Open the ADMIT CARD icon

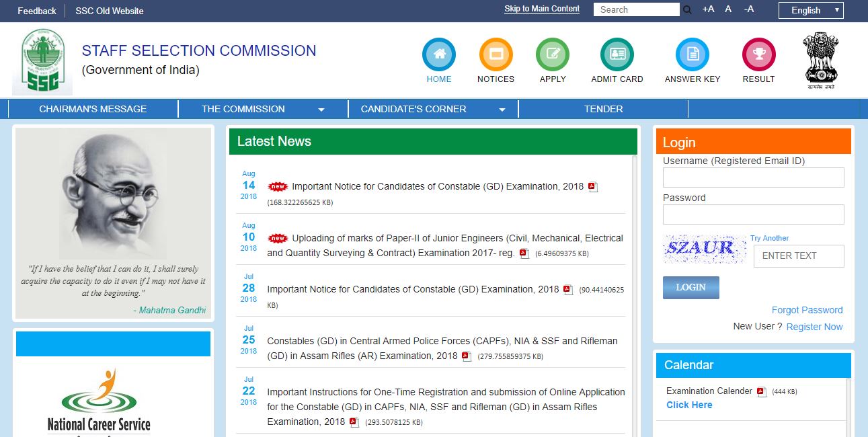coord(616,52)
